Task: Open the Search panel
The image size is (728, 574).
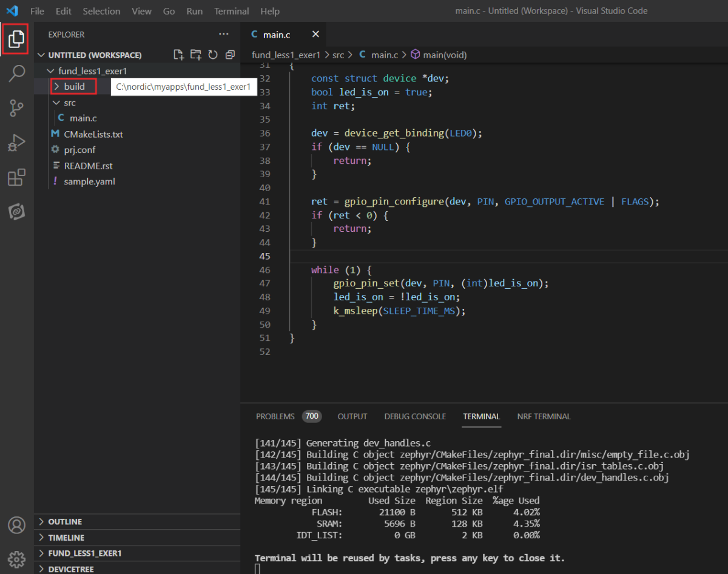Action: coord(16,73)
